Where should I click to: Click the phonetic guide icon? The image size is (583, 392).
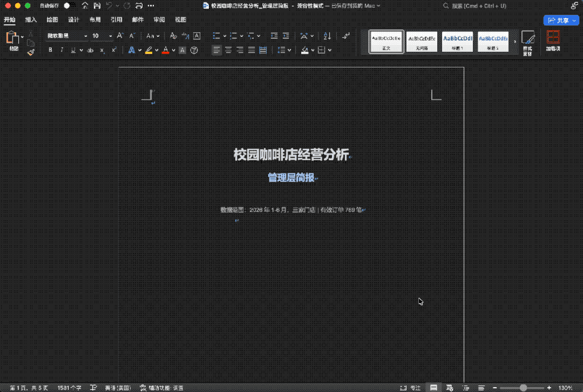(x=185, y=36)
